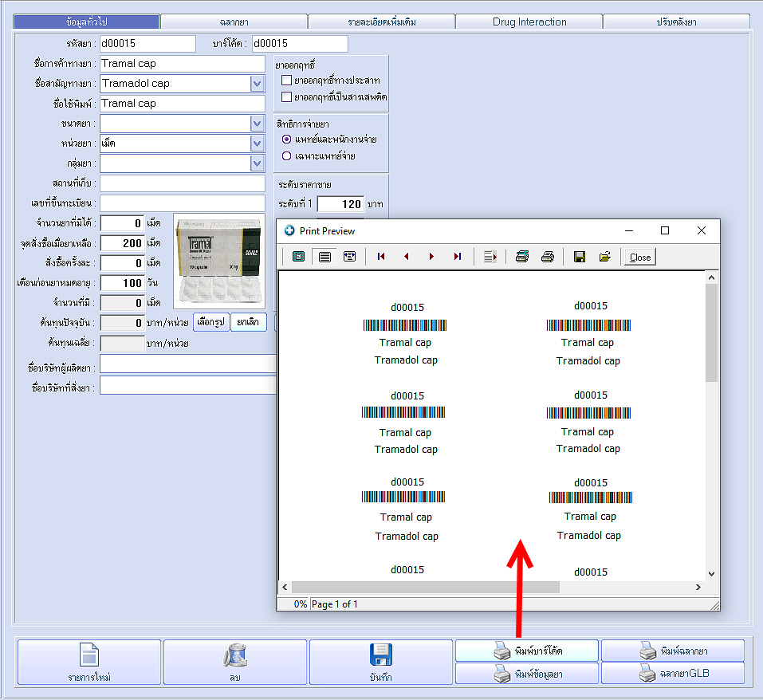Click the print drug info (พิมพ์ข้อมูลยา) button
Image resolution: width=763 pixels, height=700 pixels.
[526, 674]
